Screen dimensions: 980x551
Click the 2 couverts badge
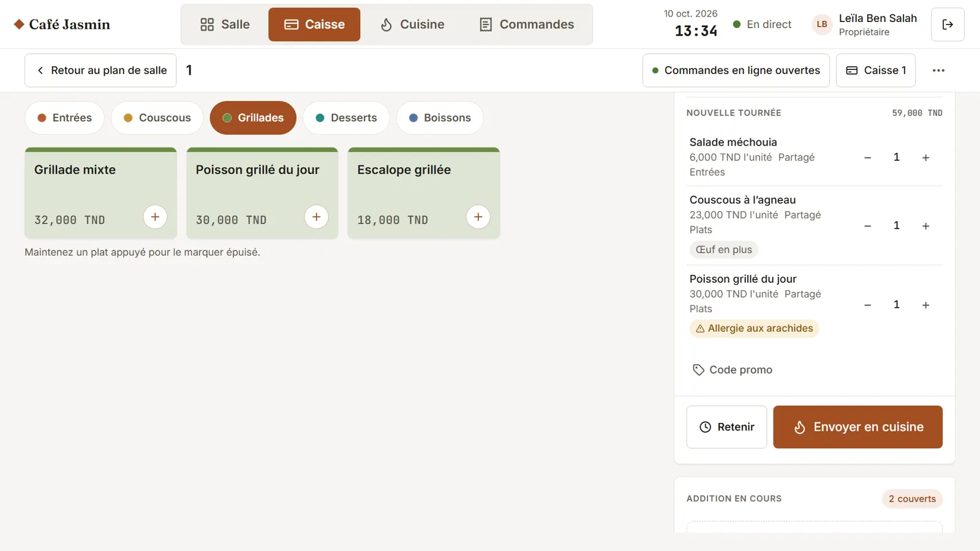pyautogui.click(x=912, y=499)
